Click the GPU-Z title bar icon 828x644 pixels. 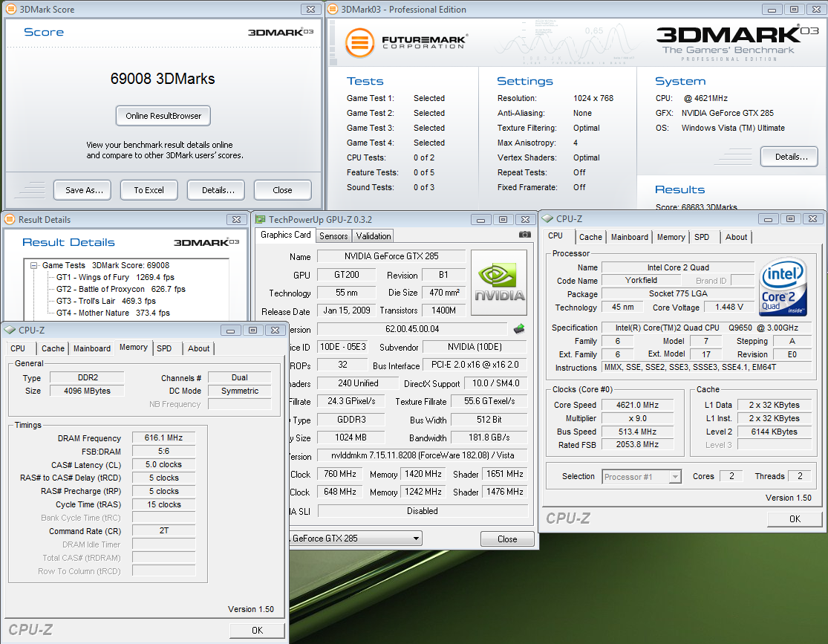261,219
